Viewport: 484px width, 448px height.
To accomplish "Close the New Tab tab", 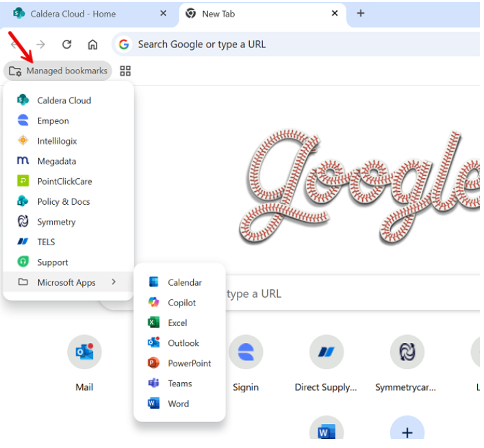I will (x=335, y=13).
